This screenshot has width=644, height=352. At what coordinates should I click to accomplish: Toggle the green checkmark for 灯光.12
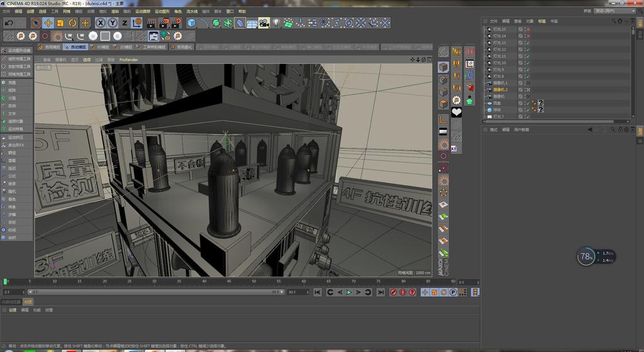(527, 49)
